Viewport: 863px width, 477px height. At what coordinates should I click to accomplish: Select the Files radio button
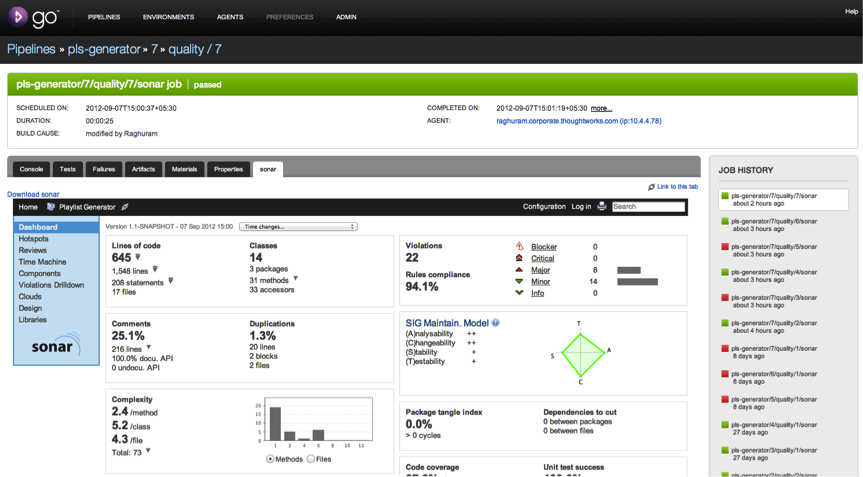point(311,459)
